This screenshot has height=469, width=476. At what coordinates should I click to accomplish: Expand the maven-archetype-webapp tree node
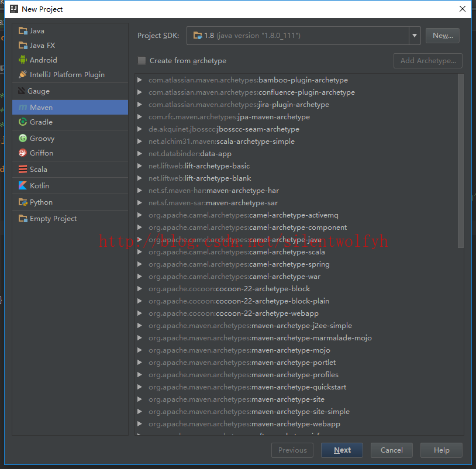click(x=140, y=424)
